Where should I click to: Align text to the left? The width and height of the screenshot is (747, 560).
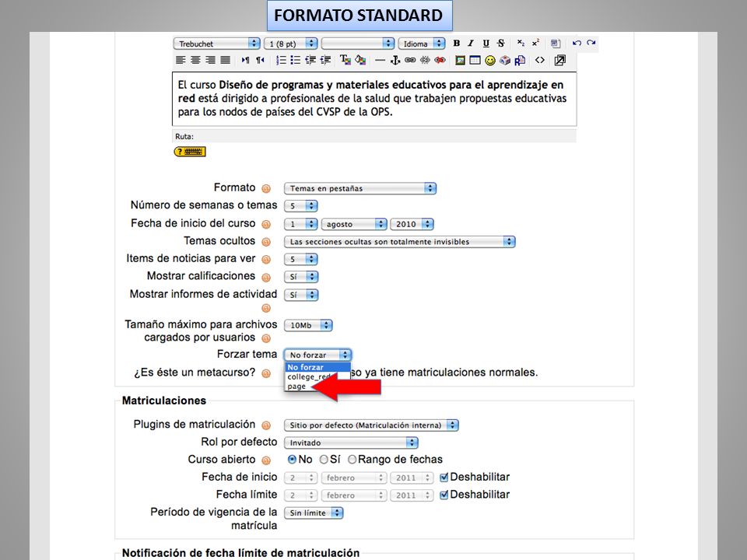tap(180, 60)
